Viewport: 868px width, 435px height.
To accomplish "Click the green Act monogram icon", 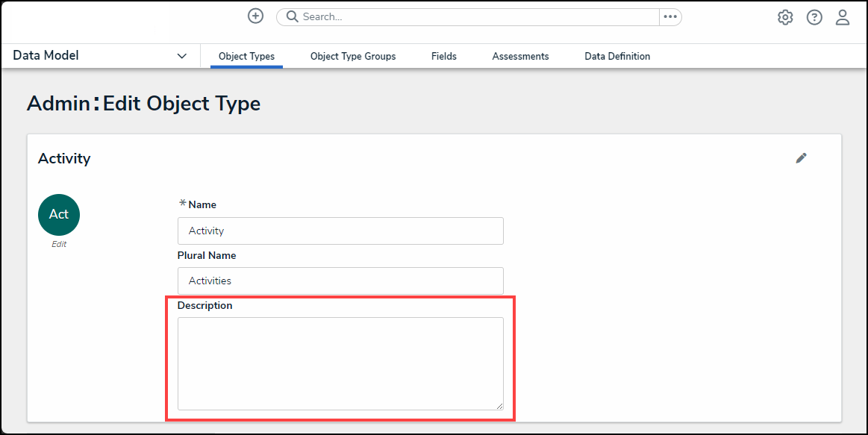I will click(59, 215).
